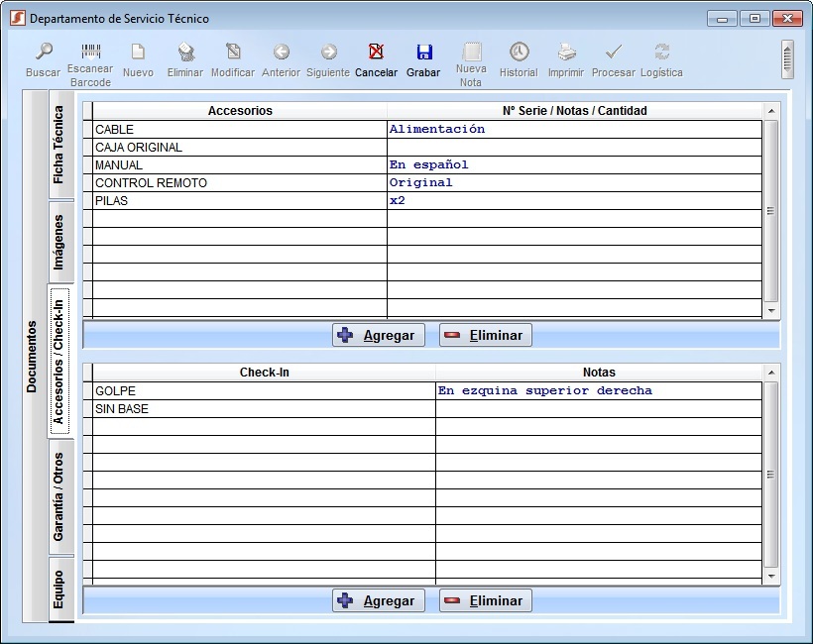Click the row selector beside GOLPE
Image resolution: width=813 pixels, height=644 pixels.
click(x=87, y=391)
